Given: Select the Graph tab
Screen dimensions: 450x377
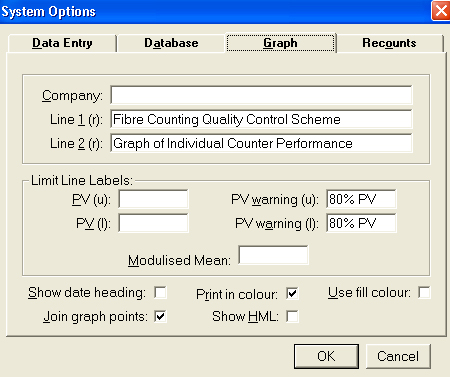Looking at the screenshot, I should click(x=280, y=43).
